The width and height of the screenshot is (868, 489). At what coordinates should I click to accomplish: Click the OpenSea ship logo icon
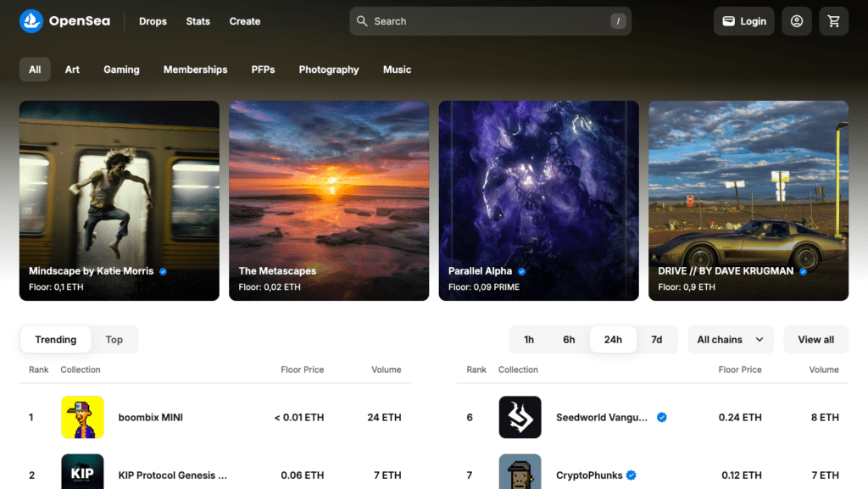point(31,21)
